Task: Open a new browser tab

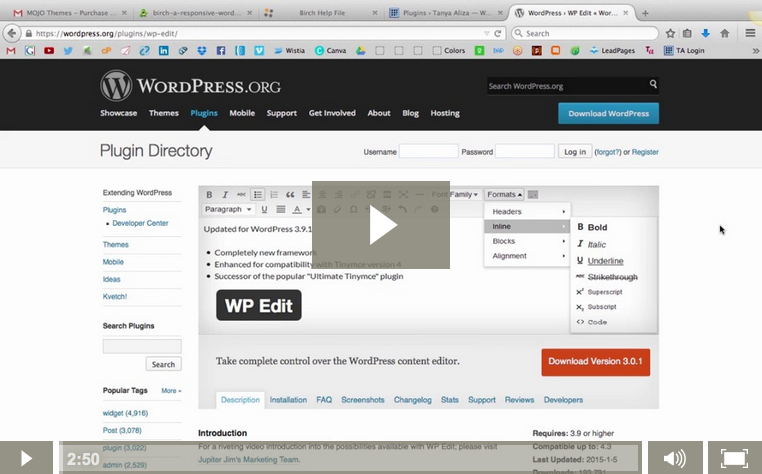Action: click(x=645, y=13)
